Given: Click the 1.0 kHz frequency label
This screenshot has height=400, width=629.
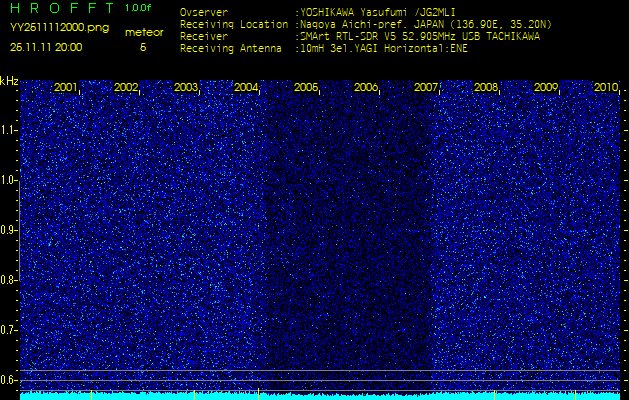Looking at the screenshot, I should click(x=7, y=180).
